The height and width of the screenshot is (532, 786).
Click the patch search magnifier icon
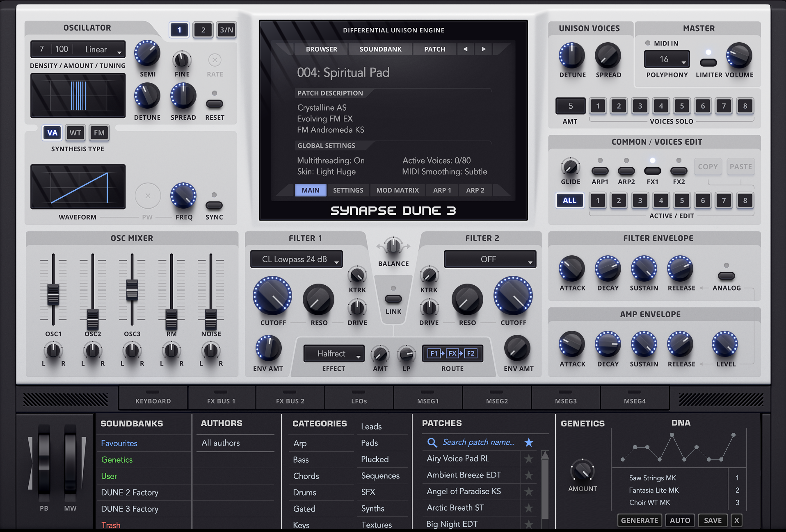[432, 442]
